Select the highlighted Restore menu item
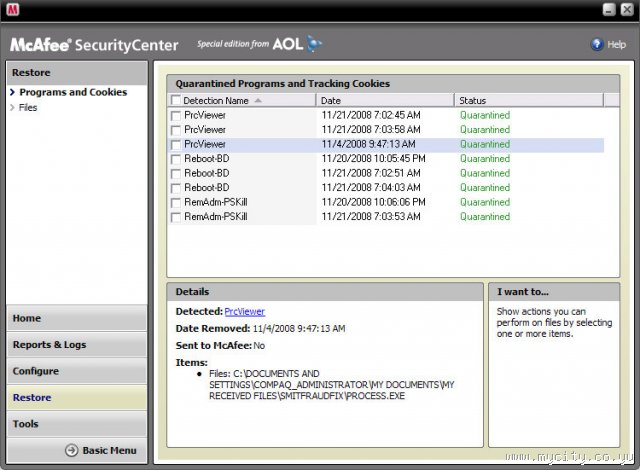640x470 pixels. point(77,397)
